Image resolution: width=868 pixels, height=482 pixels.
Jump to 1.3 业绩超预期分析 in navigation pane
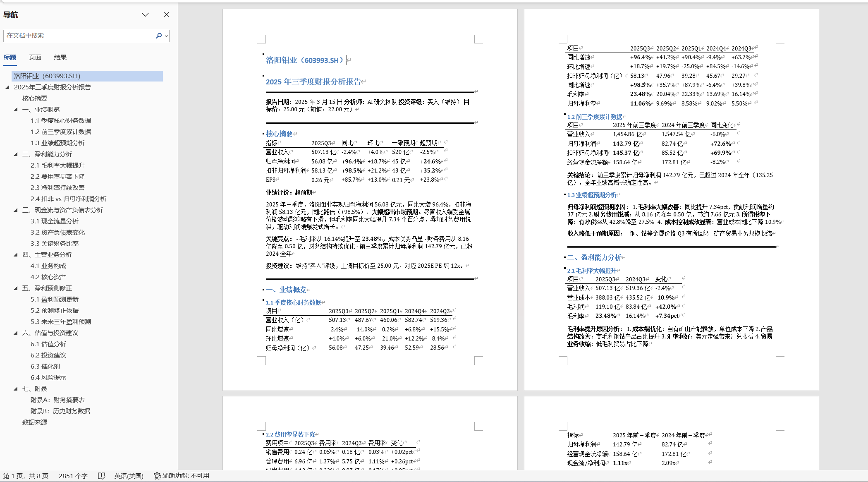pos(57,143)
